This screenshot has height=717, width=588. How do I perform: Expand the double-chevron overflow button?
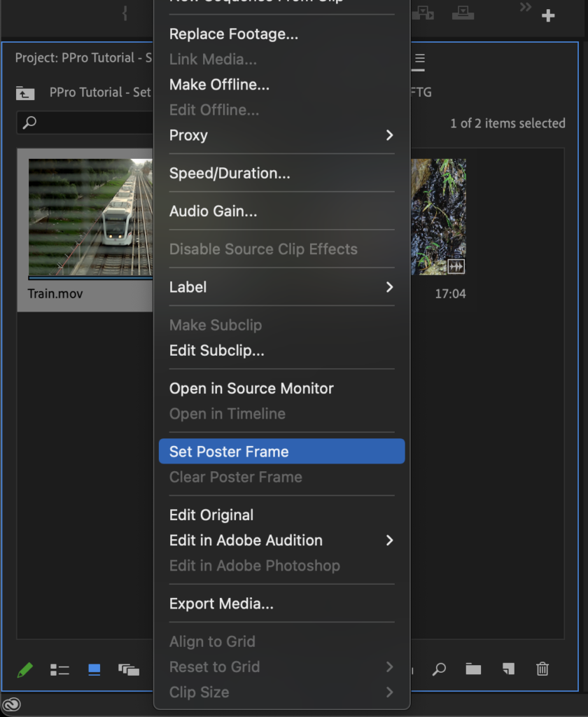(x=526, y=7)
